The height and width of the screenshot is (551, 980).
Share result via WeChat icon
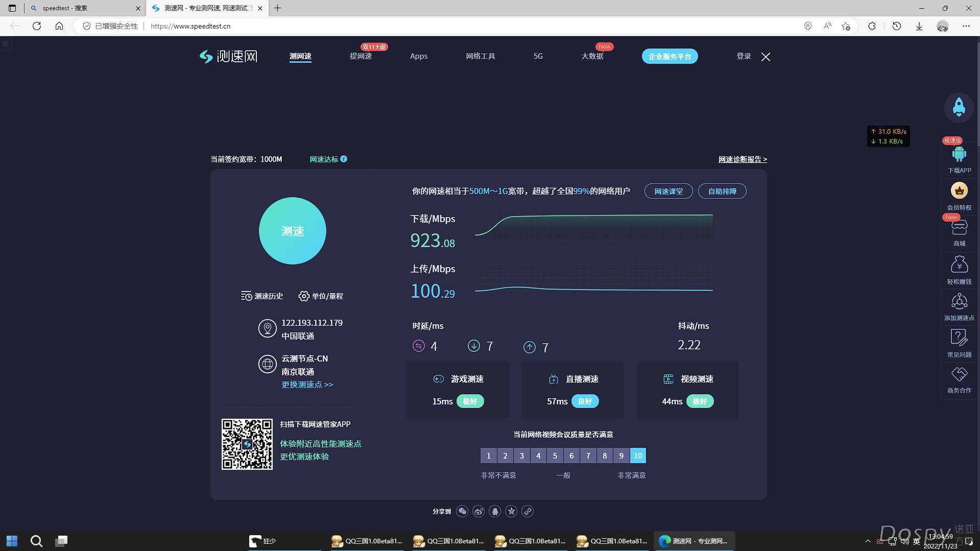462,511
